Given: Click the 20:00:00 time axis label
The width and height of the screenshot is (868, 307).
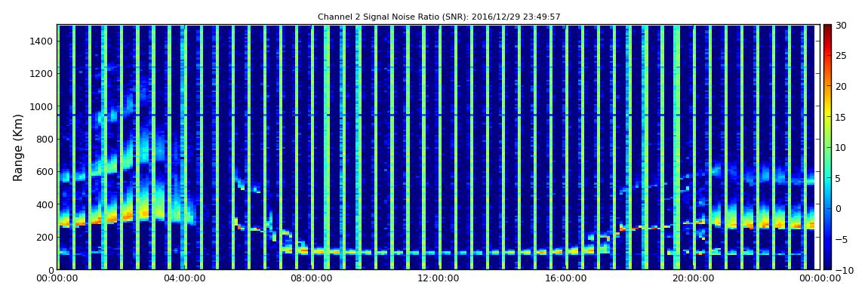Looking at the screenshot, I should pos(693,279).
